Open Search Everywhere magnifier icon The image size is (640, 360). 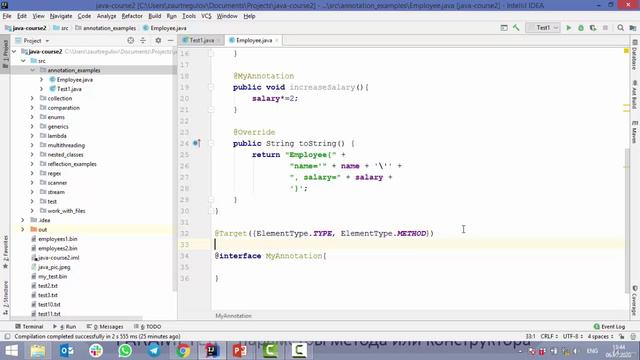620,28
